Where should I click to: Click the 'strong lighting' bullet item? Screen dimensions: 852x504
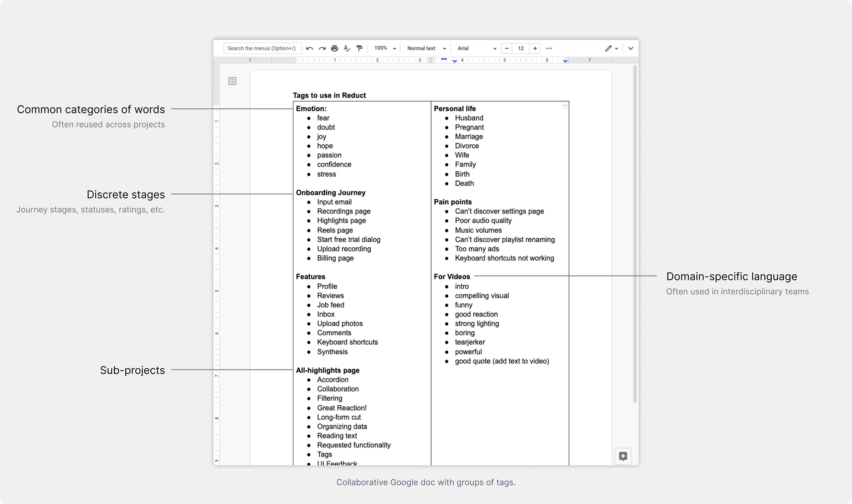click(x=477, y=324)
